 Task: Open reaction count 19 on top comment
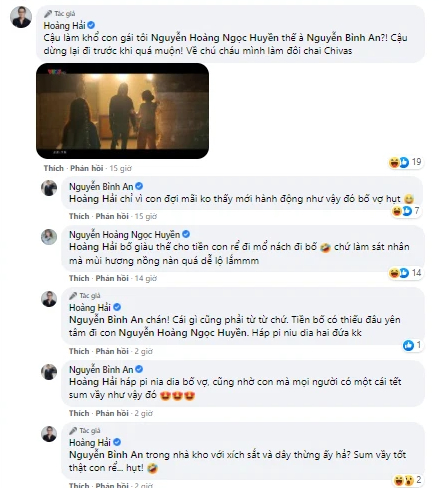[405, 162]
